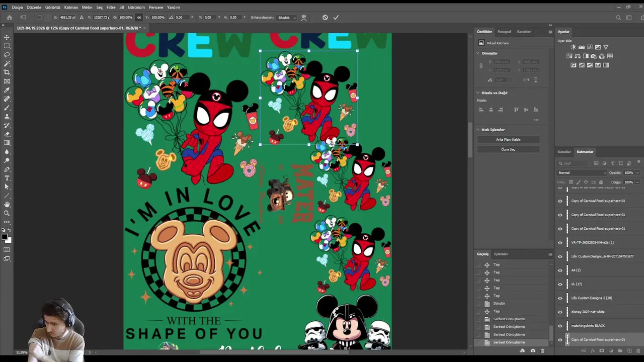This screenshot has height=362, width=644.
Task: Hide the matchingshirts BLACK layer
Action: [x=560, y=326]
